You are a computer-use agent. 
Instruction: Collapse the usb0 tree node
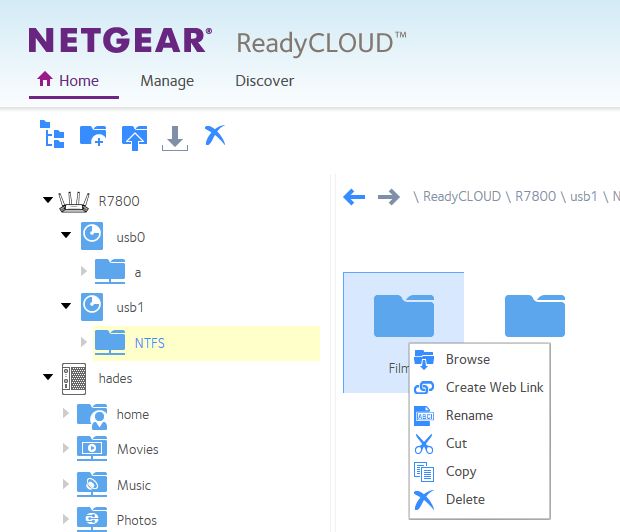[x=66, y=235]
